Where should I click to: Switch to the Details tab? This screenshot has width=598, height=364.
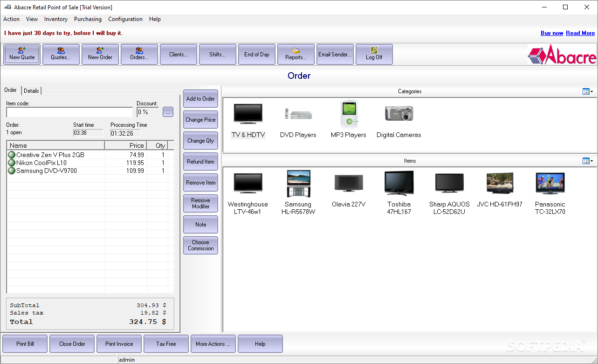click(x=32, y=90)
